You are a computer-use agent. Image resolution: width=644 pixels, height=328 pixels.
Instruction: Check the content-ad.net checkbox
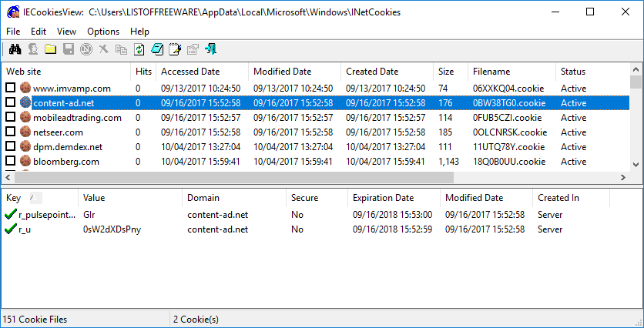pyautogui.click(x=11, y=102)
